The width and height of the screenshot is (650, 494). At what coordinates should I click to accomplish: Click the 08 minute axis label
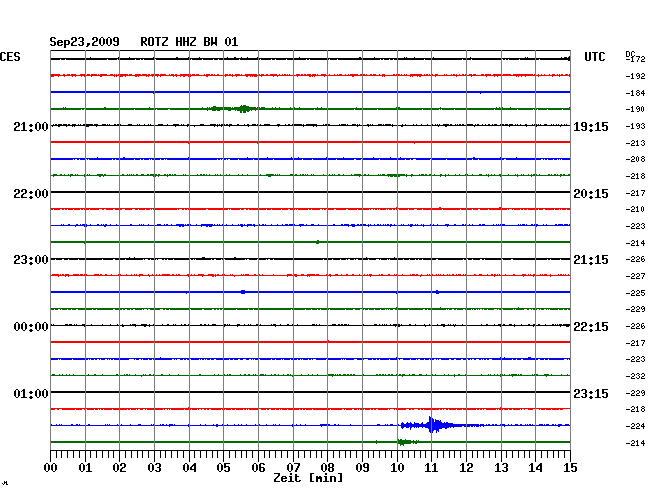[327, 467]
